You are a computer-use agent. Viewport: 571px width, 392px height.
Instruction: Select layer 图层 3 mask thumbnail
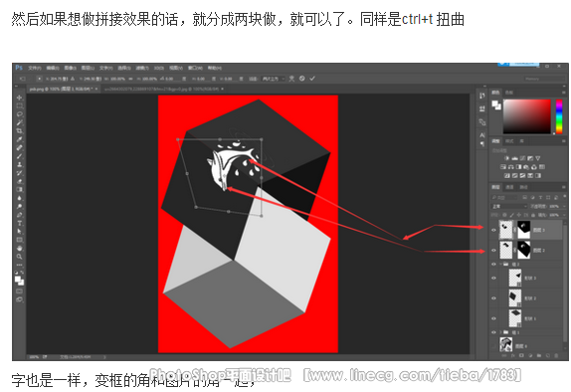coord(523,230)
